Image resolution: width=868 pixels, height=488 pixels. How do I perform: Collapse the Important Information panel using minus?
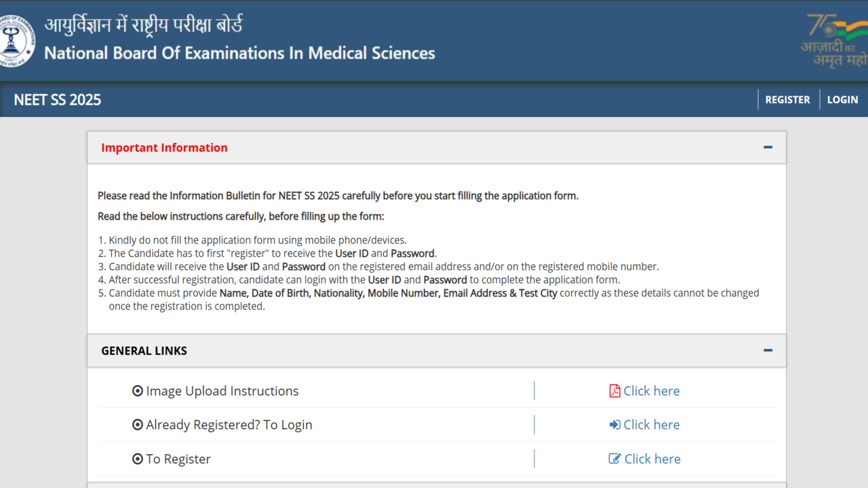click(x=768, y=147)
